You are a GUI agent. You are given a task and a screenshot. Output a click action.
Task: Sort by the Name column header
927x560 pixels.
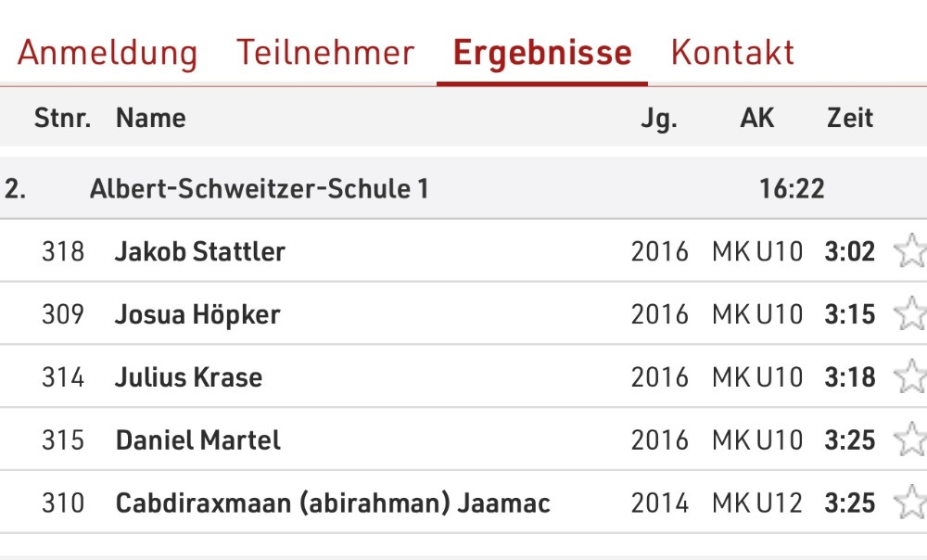151,118
